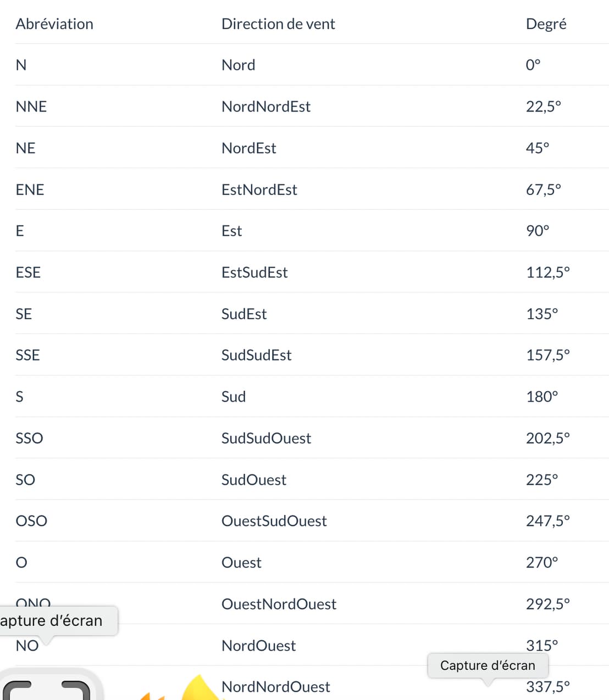Click the SudSudOuest direction cell
609x700 pixels.
point(266,438)
